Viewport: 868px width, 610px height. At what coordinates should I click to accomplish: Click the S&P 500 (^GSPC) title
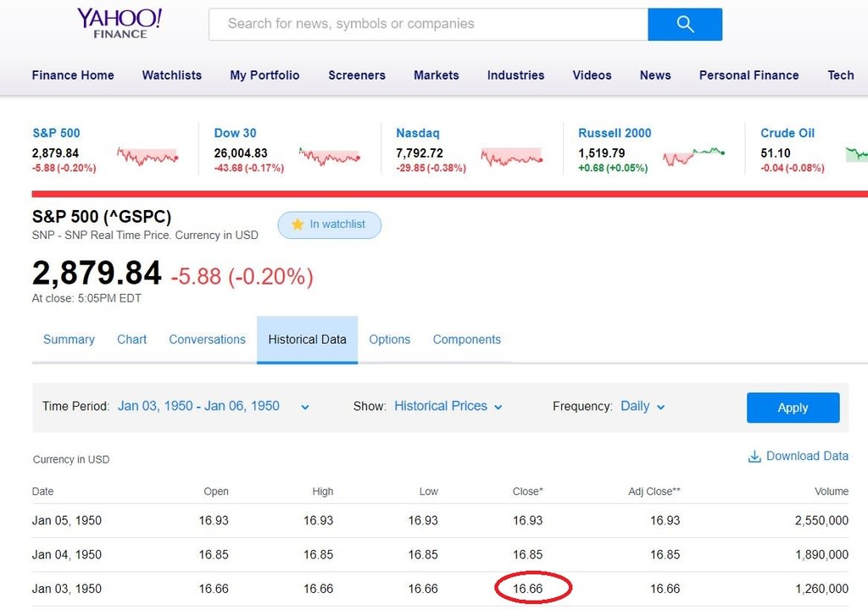(102, 216)
